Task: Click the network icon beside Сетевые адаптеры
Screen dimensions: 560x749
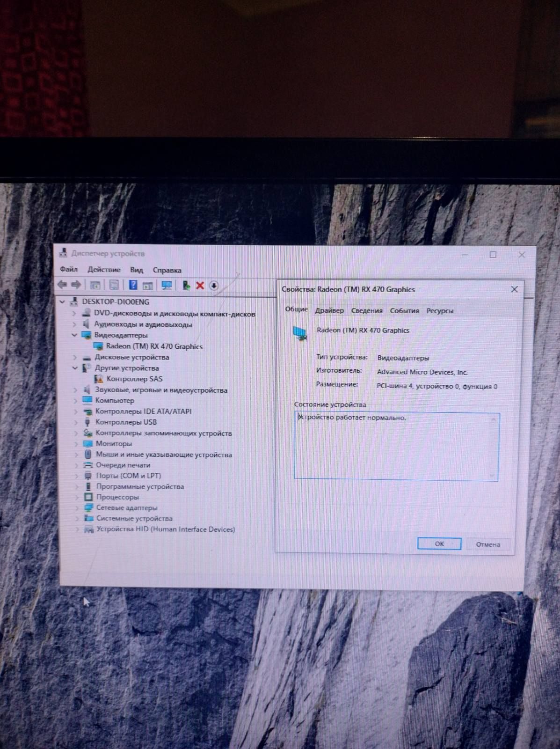Action: click(88, 507)
